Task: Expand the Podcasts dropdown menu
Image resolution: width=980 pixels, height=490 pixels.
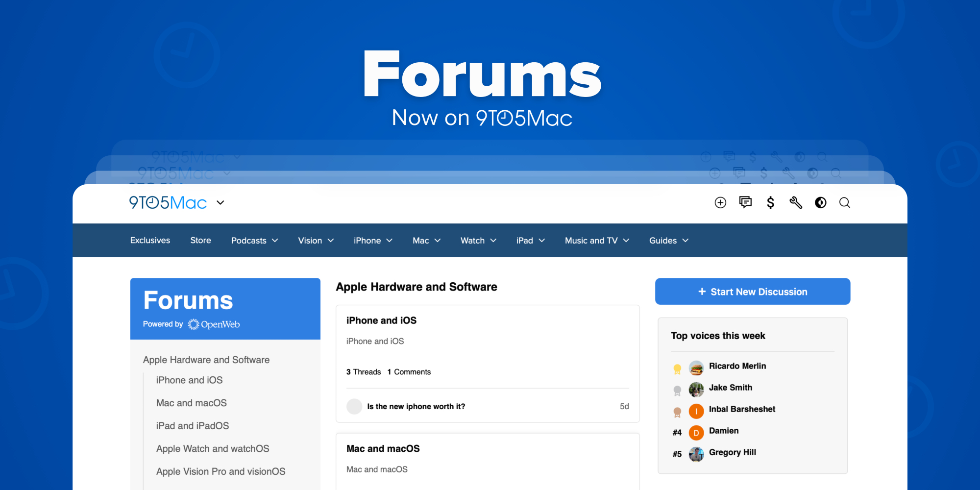Action: (254, 241)
